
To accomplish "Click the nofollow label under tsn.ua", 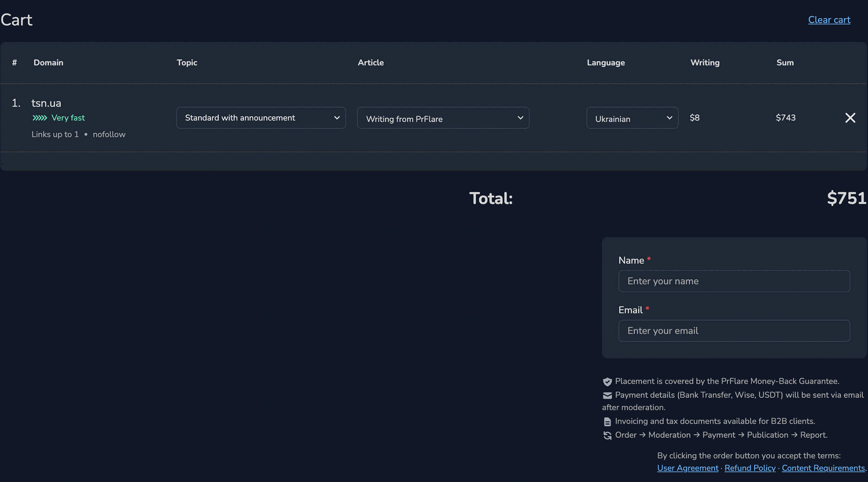I will tap(109, 134).
